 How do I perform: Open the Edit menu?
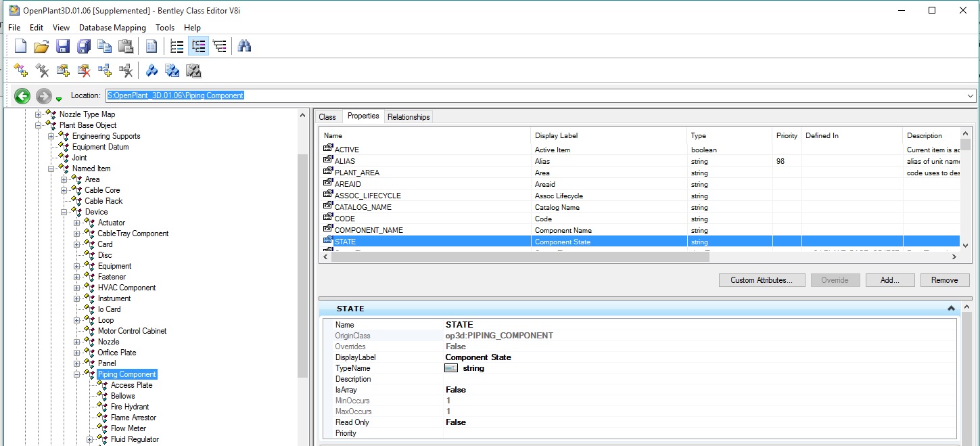[x=37, y=28]
